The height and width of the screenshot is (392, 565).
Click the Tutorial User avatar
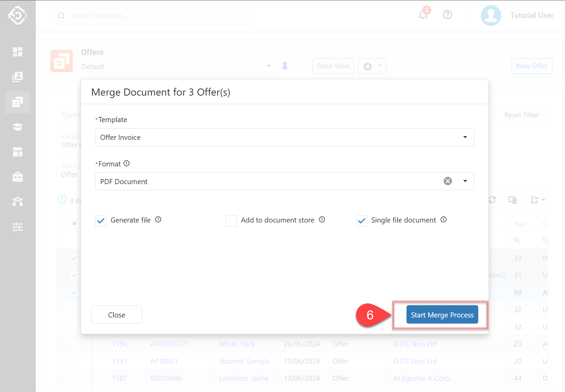coord(491,15)
